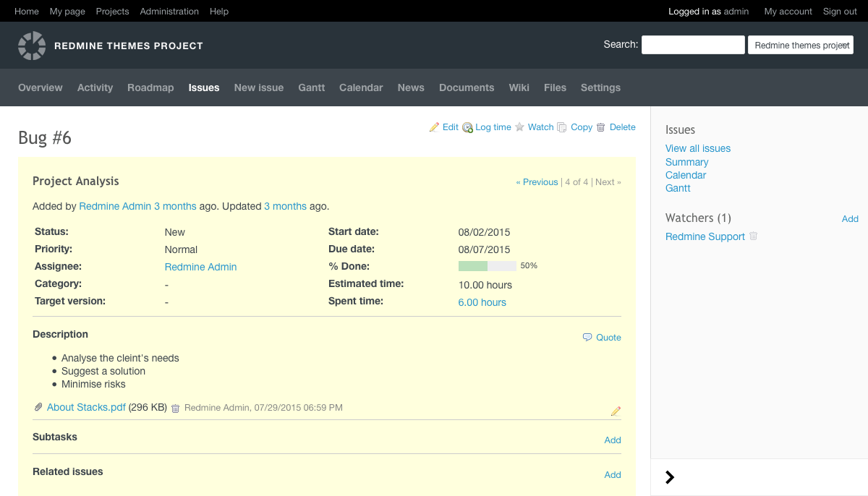868x496 pixels.
Task: Remove watcher Redmine Support with trash icon
Action: [x=753, y=236]
